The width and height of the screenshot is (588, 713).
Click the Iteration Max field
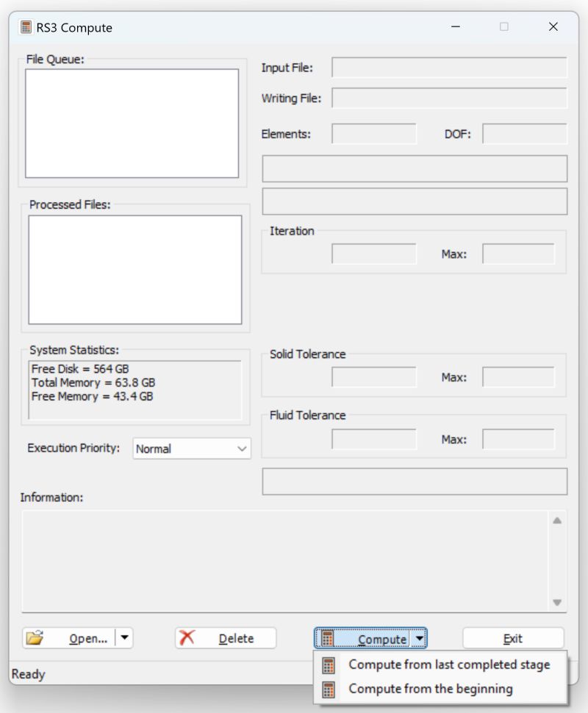[x=518, y=254]
